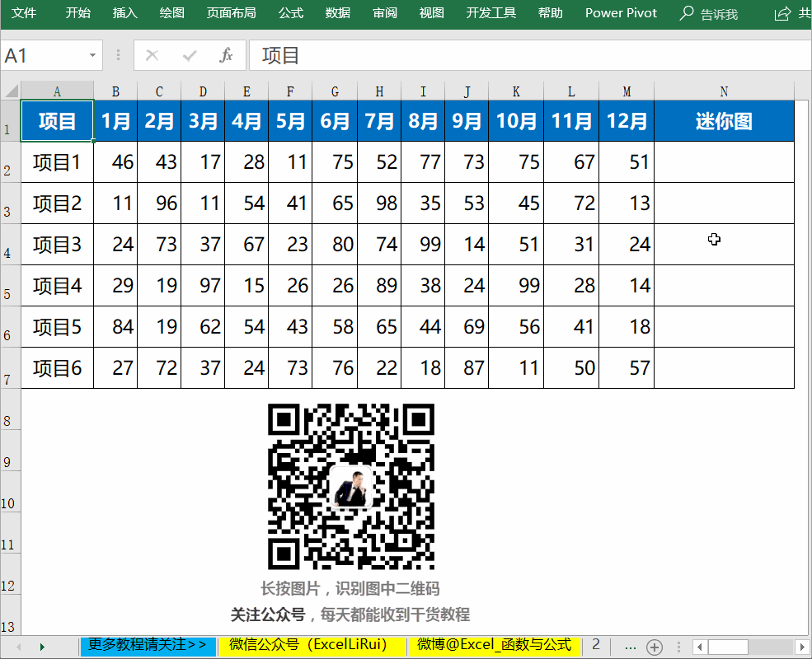Open the 插入 ribbon tab
The width and height of the screenshot is (812, 659).
(124, 13)
